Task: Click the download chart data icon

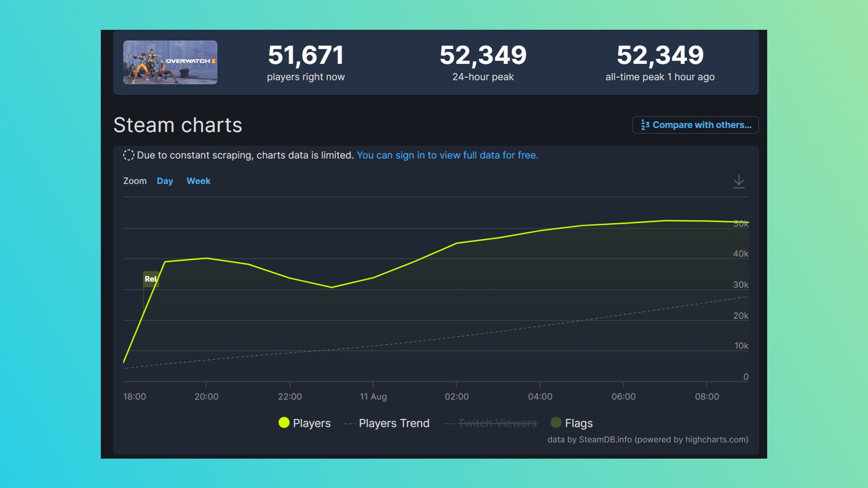Action: 739,182
